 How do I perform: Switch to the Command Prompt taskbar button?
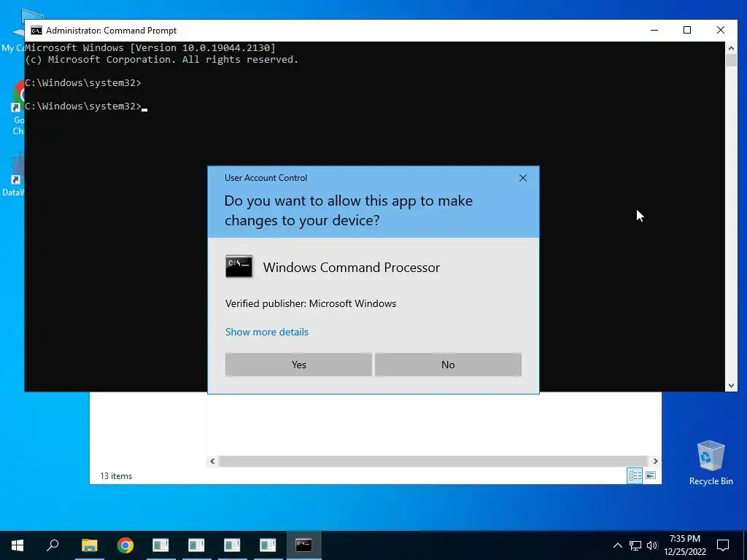point(303,545)
